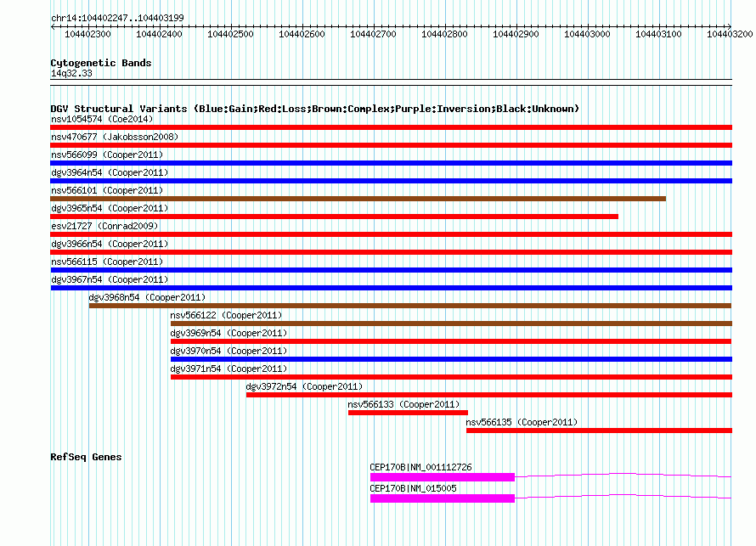Viewport: 756px width, 546px height.
Task: Click the short red nsv566133 loss bar
Action: pyautogui.click(x=408, y=413)
